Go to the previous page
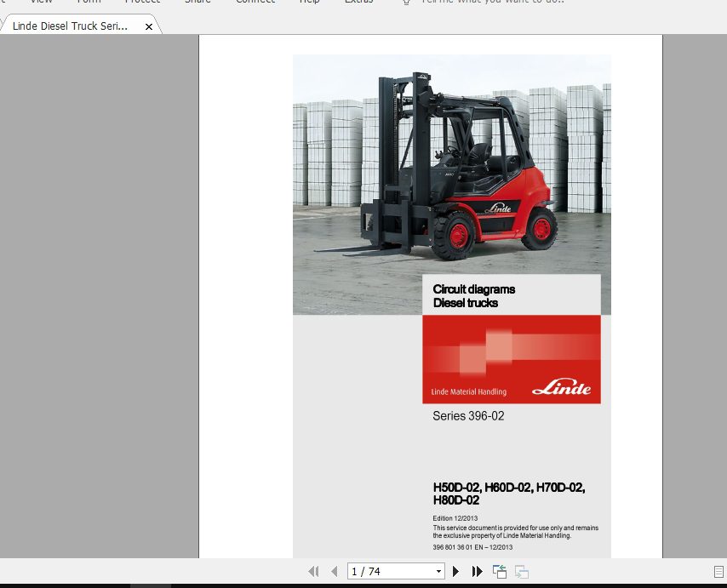The image size is (727, 588). pyautogui.click(x=335, y=572)
